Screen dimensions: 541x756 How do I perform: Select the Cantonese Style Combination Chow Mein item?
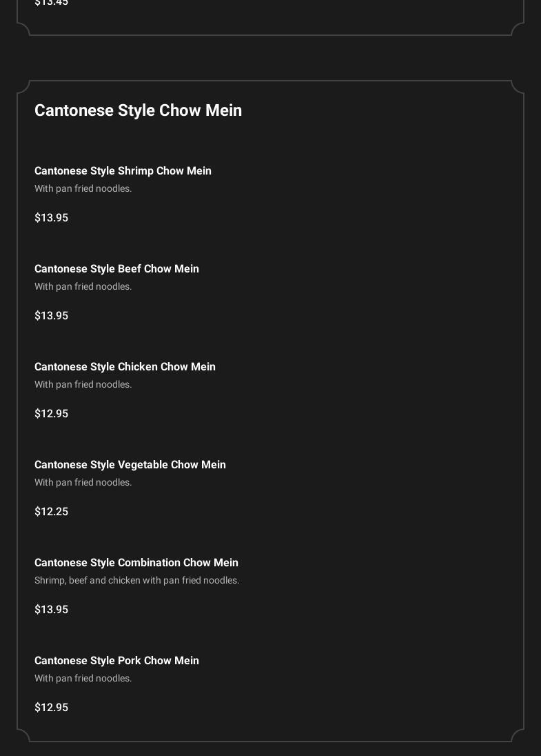coord(136,563)
